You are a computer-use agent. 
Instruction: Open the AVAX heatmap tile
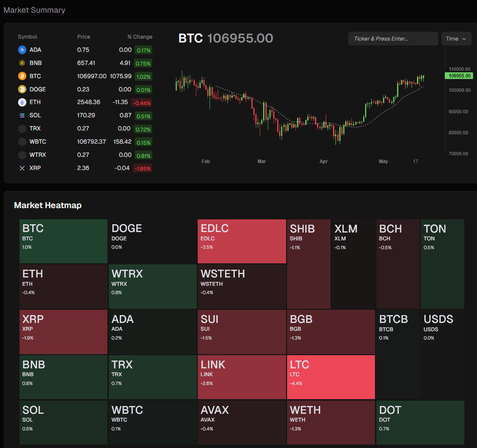(x=242, y=423)
